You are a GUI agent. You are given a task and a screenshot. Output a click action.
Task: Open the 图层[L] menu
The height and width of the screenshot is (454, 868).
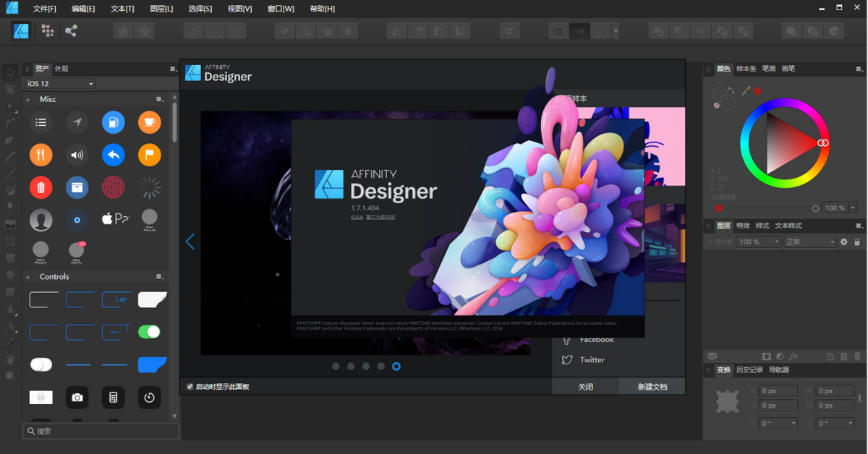pos(161,9)
